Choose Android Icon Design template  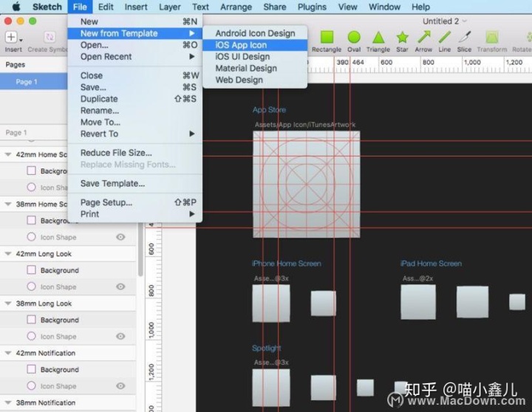click(x=255, y=33)
